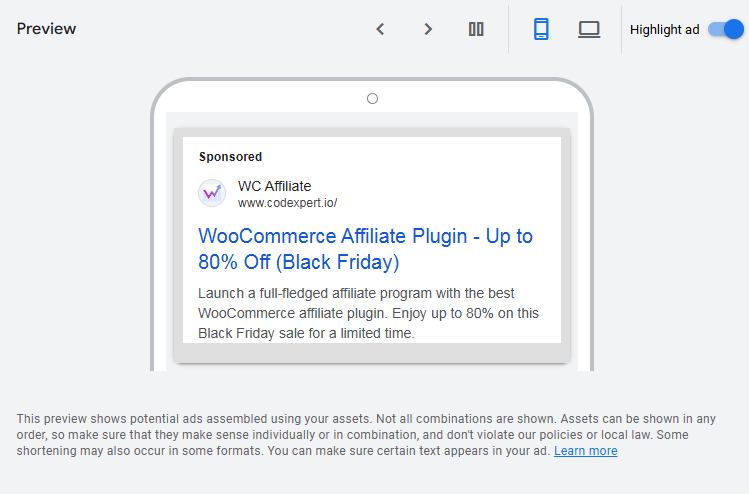This screenshot has height=494, width=749.
Task: Switch to the desktop device preview
Action: pos(589,29)
